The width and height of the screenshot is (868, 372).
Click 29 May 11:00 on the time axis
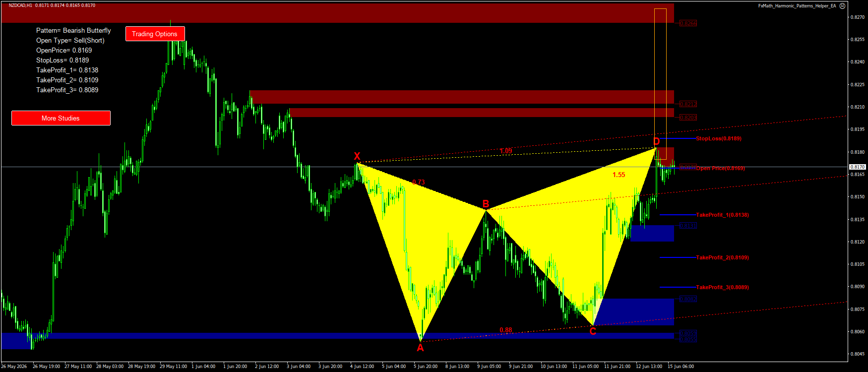[x=173, y=367]
